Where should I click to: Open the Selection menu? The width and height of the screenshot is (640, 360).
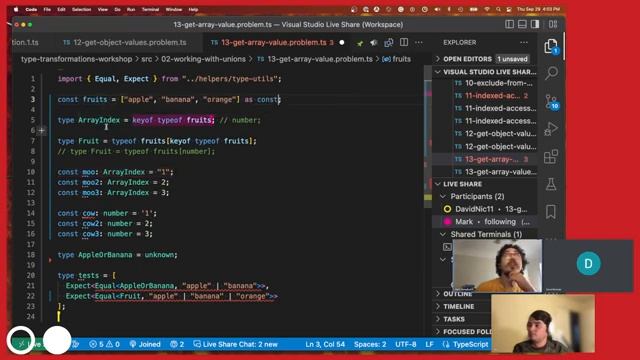tap(81, 9)
